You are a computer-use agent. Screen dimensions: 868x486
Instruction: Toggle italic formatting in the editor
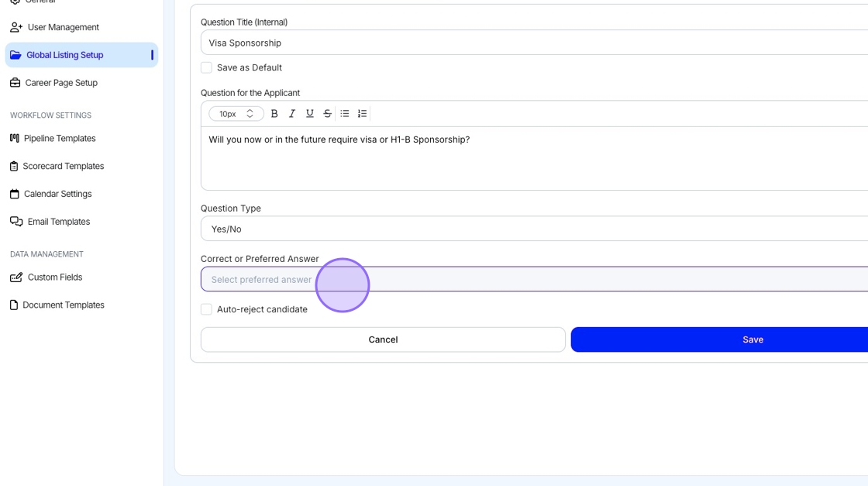[x=291, y=113]
